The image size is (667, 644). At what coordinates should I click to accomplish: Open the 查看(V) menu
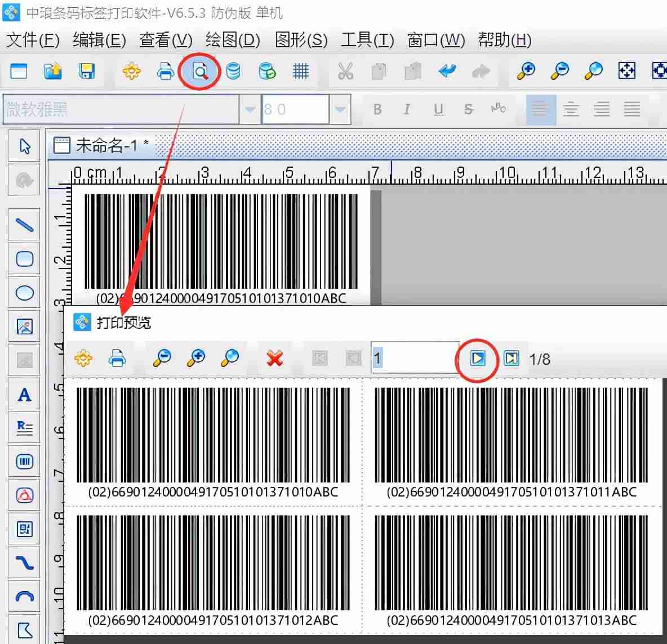coord(166,40)
